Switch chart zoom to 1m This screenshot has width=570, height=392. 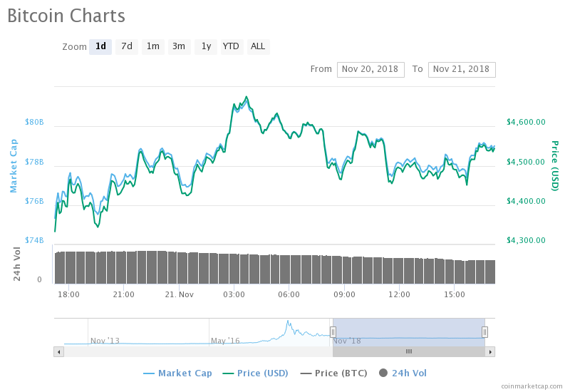pyautogui.click(x=153, y=46)
